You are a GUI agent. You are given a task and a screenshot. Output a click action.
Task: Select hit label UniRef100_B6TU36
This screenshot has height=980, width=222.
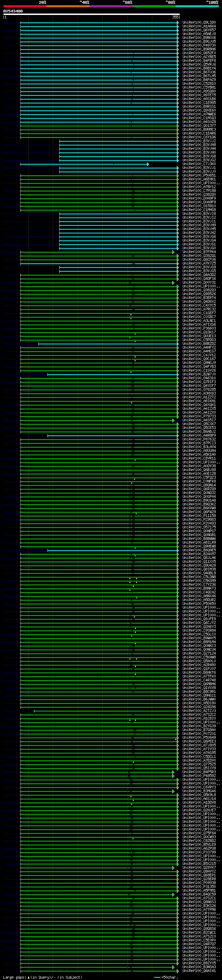tap(199, 72)
